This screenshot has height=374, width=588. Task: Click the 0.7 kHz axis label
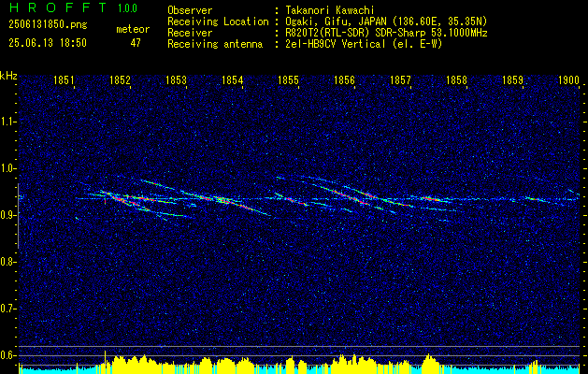(x=8, y=309)
